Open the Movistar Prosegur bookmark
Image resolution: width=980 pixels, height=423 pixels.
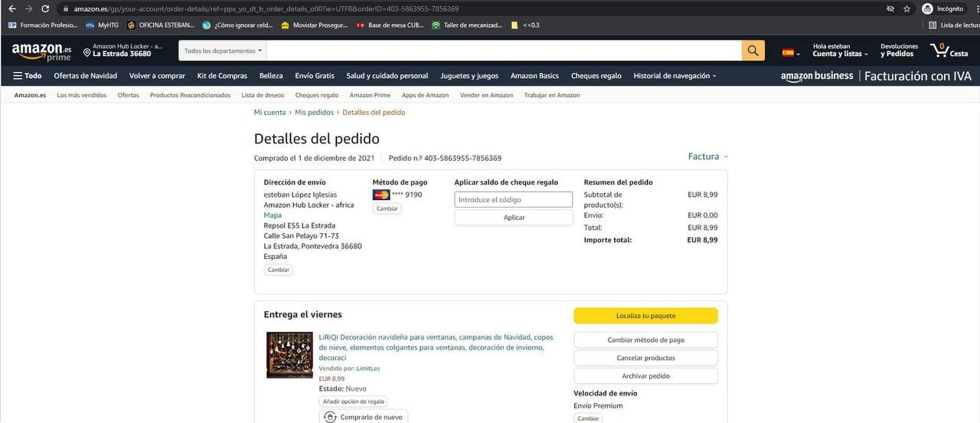pyautogui.click(x=314, y=25)
